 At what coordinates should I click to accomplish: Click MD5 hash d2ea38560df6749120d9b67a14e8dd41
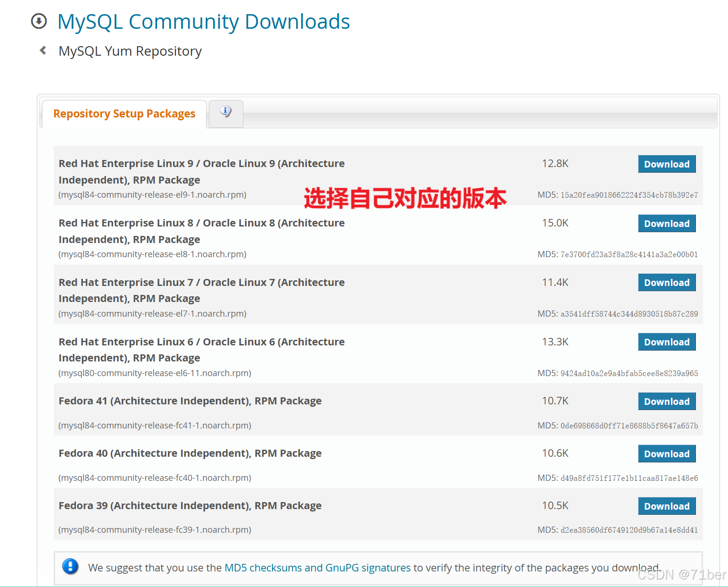[x=629, y=530]
